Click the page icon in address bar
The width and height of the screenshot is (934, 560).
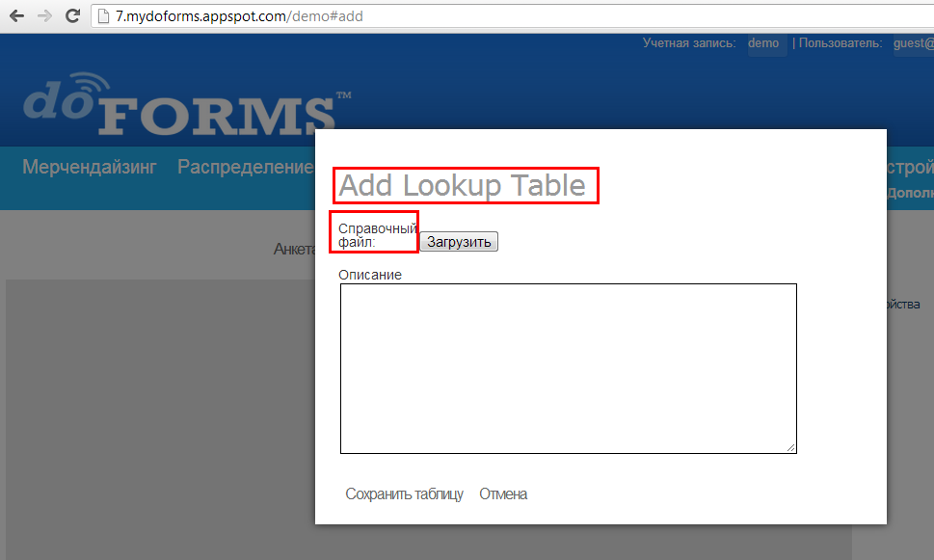[x=103, y=16]
